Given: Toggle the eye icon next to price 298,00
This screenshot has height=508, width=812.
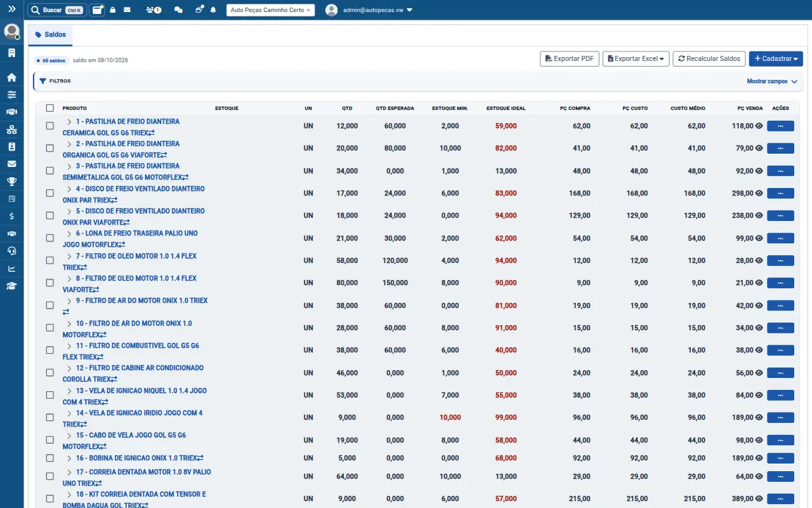Looking at the screenshot, I should (x=759, y=194).
